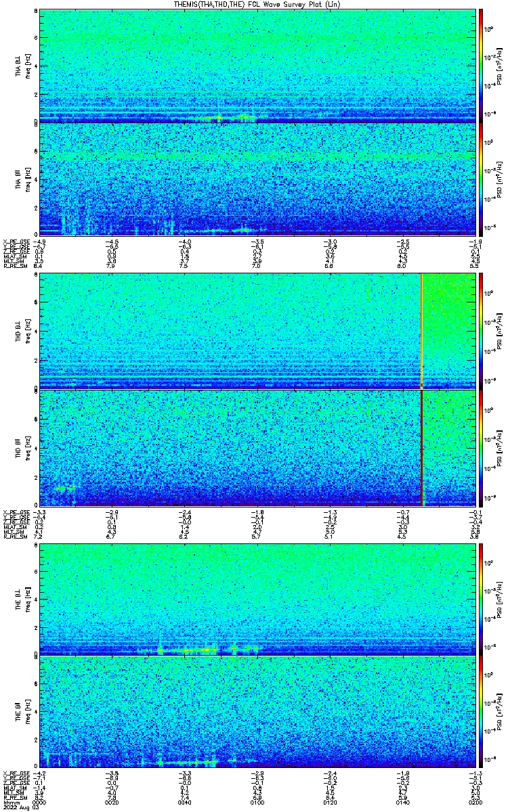Viewport: 508px width, 812px height.
Task: Click the THA B⊥ PSD color bar
Action: (482, 66)
